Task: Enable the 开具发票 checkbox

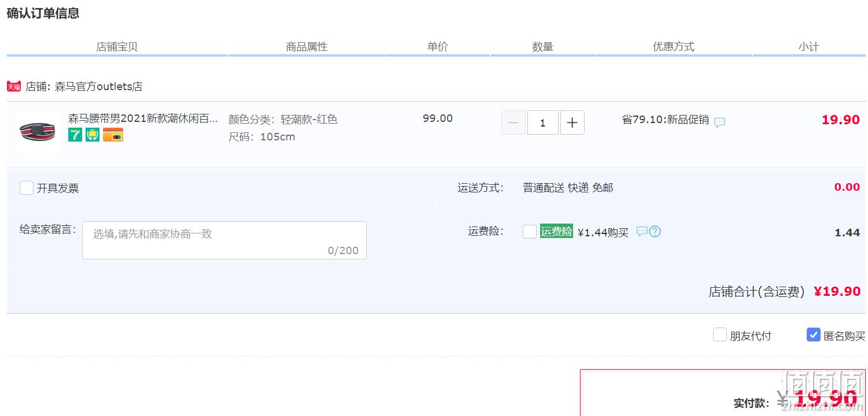Action: pyautogui.click(x=27, y=188)
